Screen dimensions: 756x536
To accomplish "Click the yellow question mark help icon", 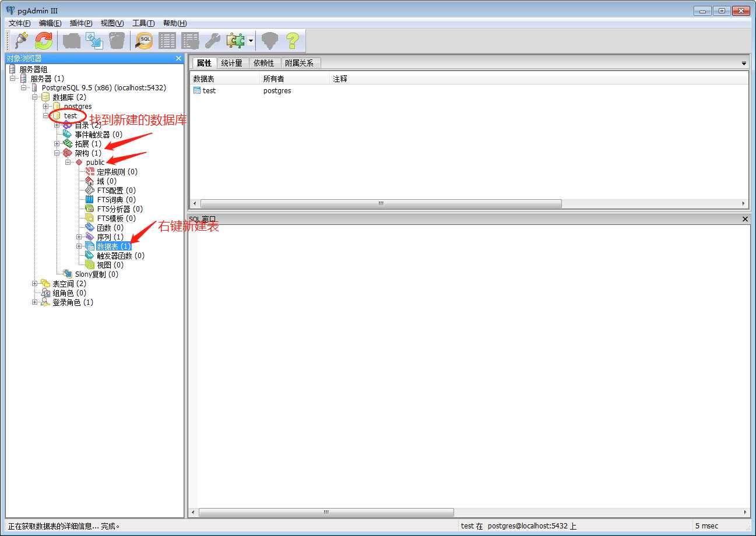I will point(293,40).
